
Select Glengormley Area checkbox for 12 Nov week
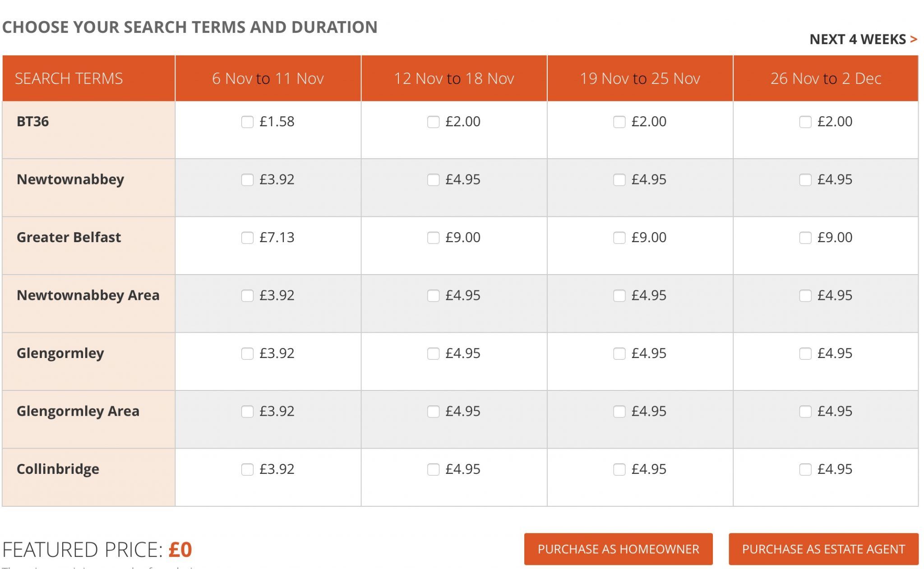pyautogui.click(x=433, y=412)
